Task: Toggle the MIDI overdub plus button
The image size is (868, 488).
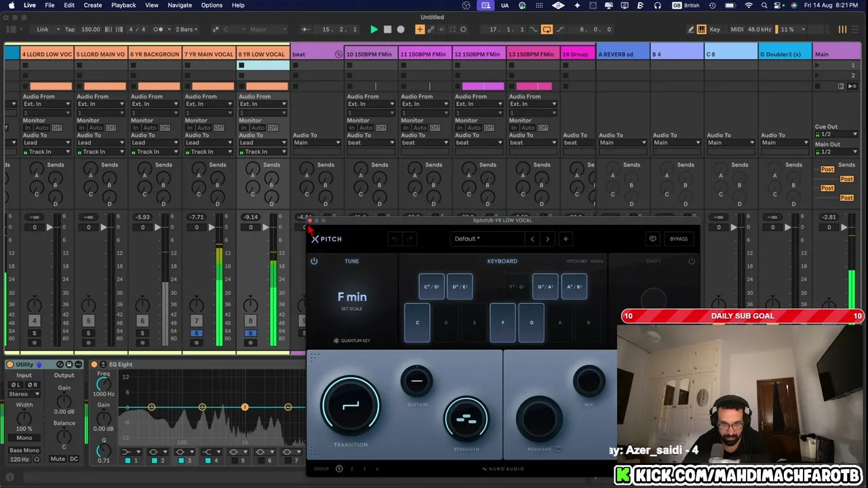Action: [420, 29]
